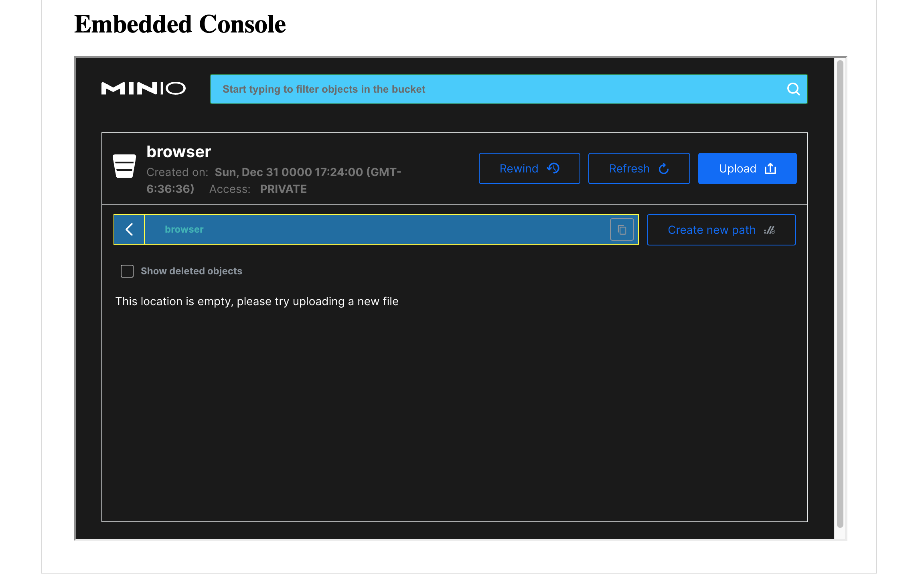Image resolution: width=924 pixels, height=588 pixels.
Task: Enable Show deleted objects checkbox
Action: pyautogui.click(x=127, y=271)
